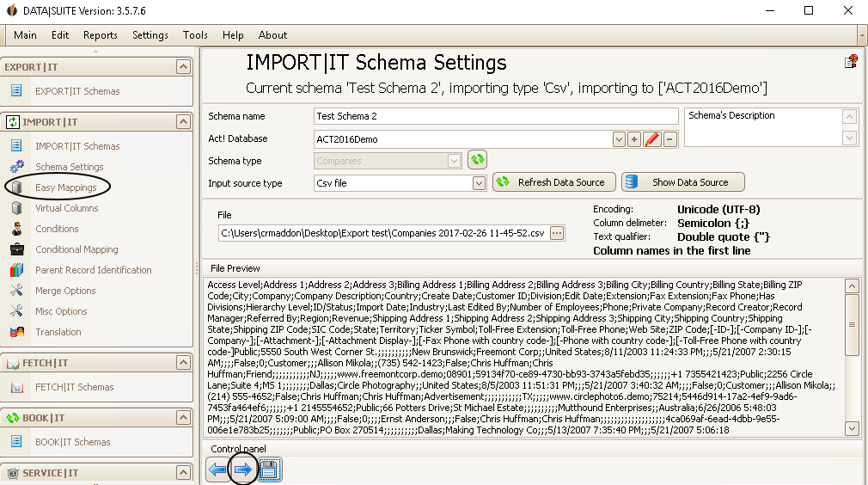The height and width of the screenshot is (485, 868).
Task: Open EXPORT|IT Schemas list icon
Action: click(x=16, y=90)
